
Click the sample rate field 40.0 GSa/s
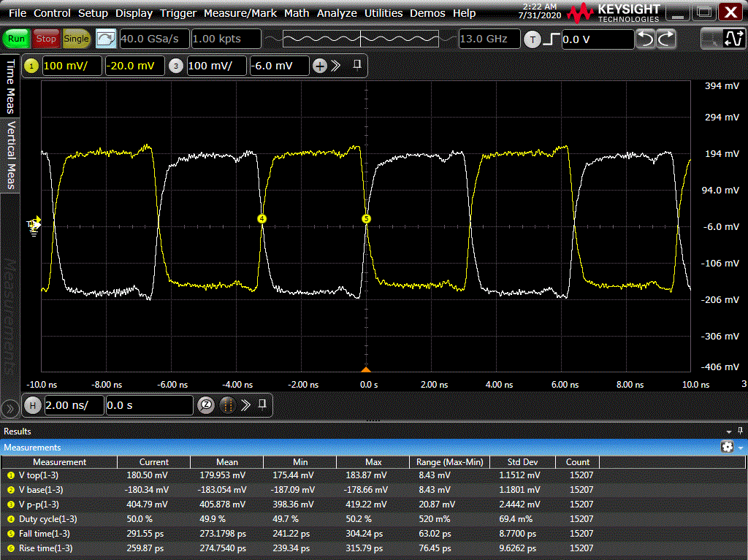(155, 39)
